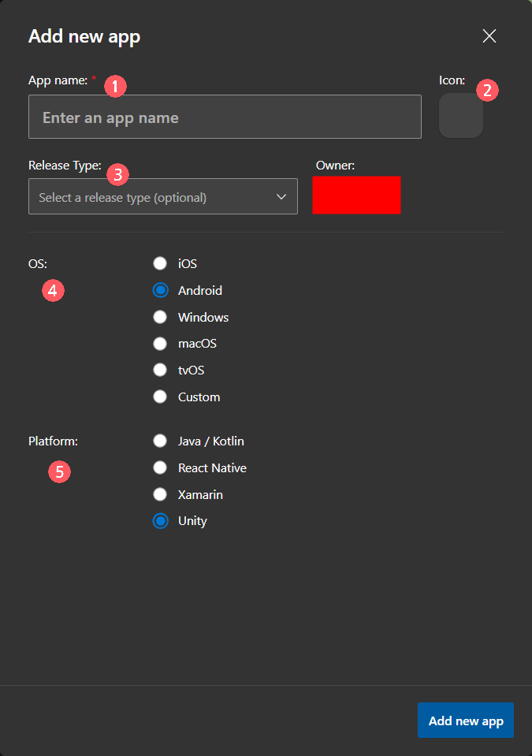Select the Unity platform option
The height and width of the screenshot is (756, 532).
click(160, 521)
